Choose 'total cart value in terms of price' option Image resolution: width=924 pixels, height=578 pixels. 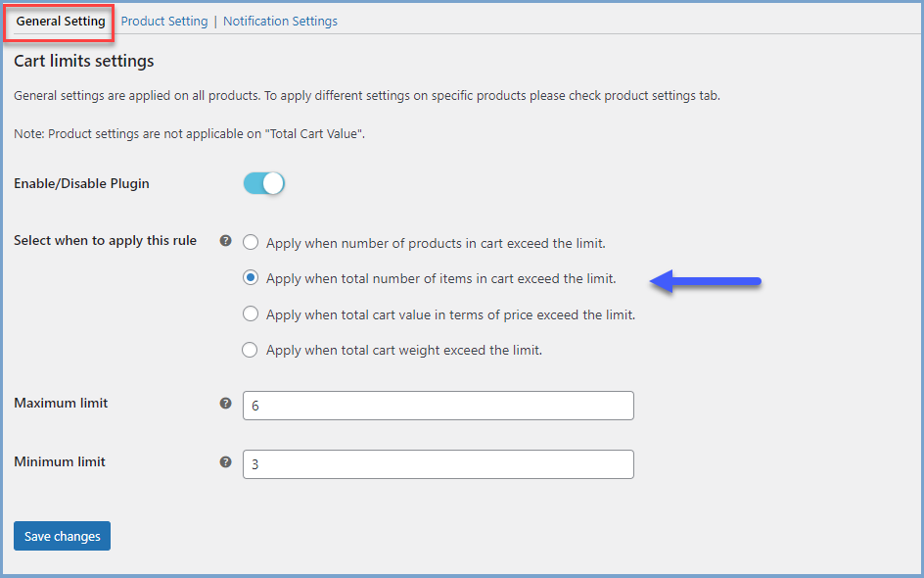click(251, 314)
